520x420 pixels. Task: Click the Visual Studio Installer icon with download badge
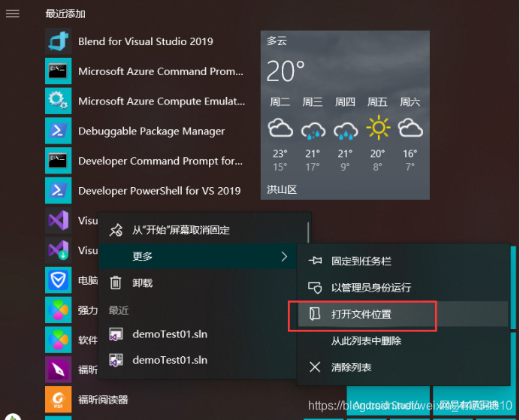(x=59, y=250)
